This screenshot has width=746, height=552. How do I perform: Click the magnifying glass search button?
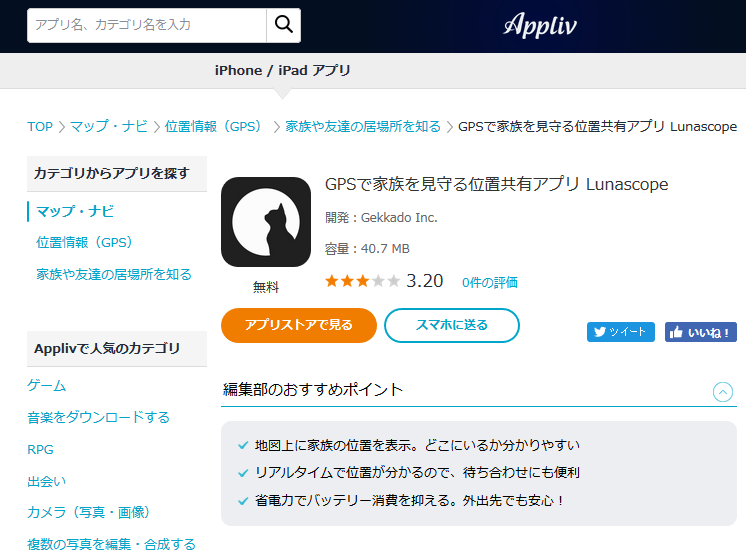click(284, 25)
